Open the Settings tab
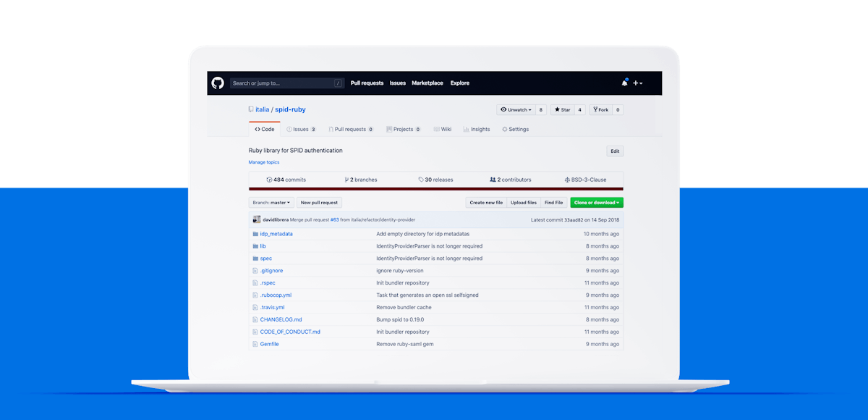Viewport: 868px width, 420px height. 514,129
